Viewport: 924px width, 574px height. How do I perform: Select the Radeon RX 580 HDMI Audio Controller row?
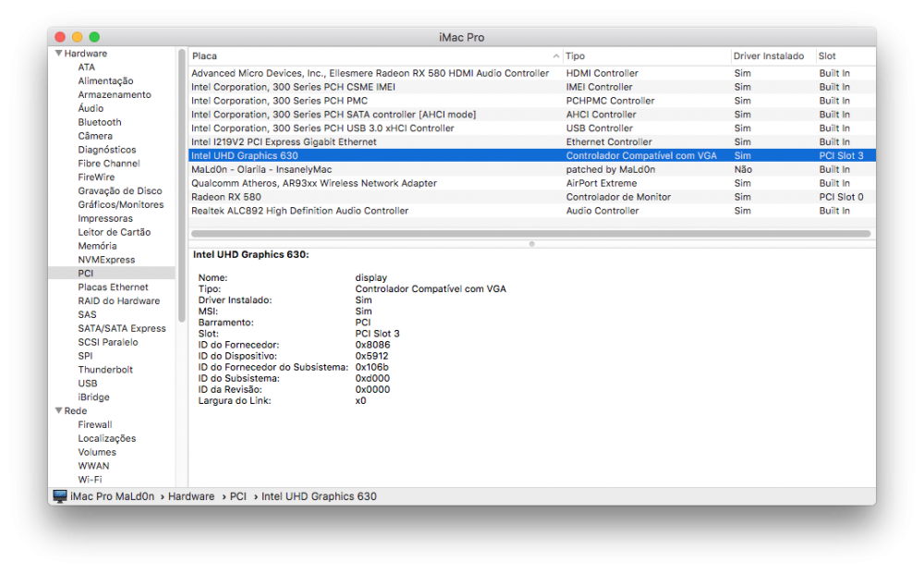[x=531, y=73]
